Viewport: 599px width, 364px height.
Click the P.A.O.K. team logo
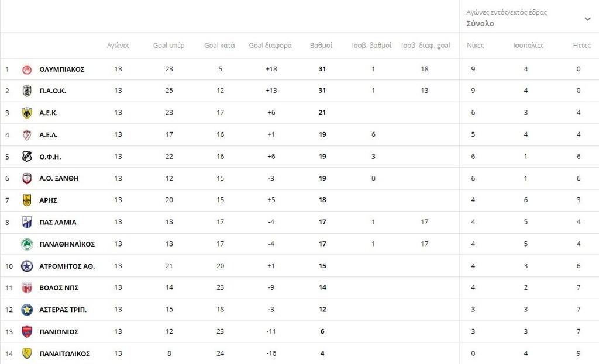pos(27,91)
